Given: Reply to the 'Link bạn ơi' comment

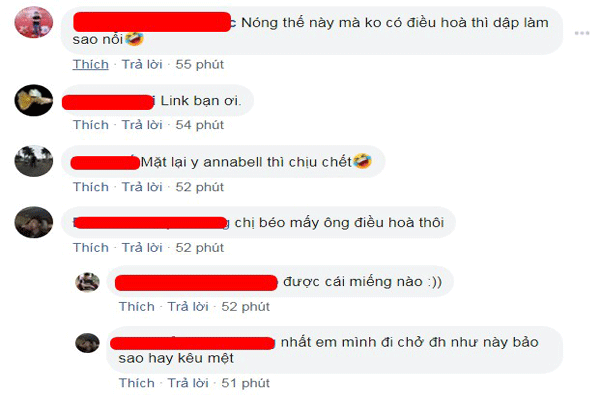Looking at the screenshot, I should point(142,125).
